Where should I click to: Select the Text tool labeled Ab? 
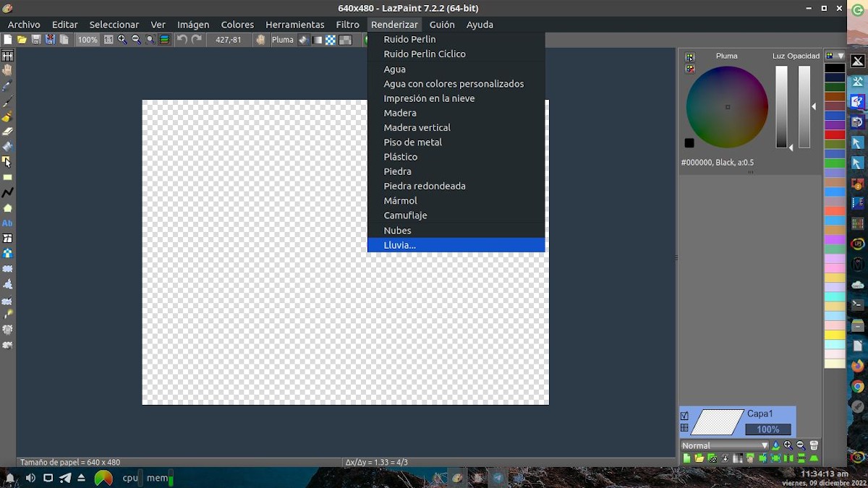[x=7, y=223]
